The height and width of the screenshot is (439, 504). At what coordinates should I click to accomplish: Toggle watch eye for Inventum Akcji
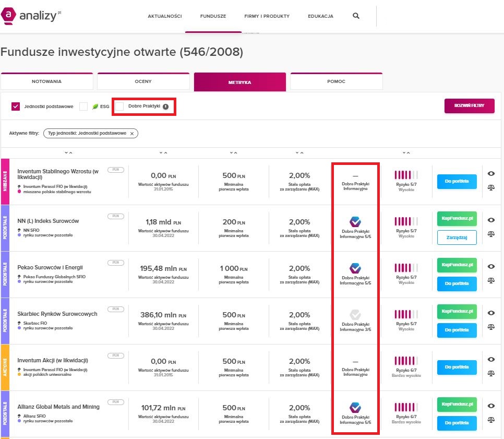pyautogui.click(x=491, y=359)
